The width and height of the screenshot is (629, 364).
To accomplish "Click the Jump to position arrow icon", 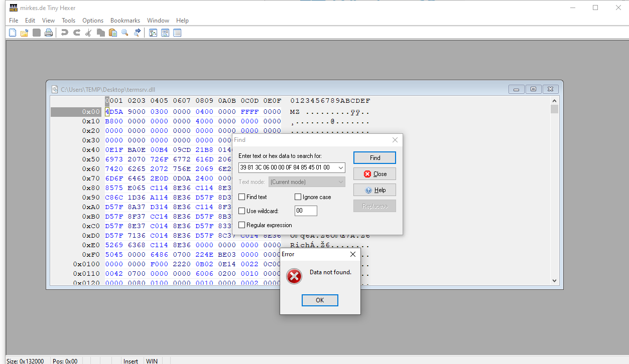I will pyautogui.click(x=137, y=32).
